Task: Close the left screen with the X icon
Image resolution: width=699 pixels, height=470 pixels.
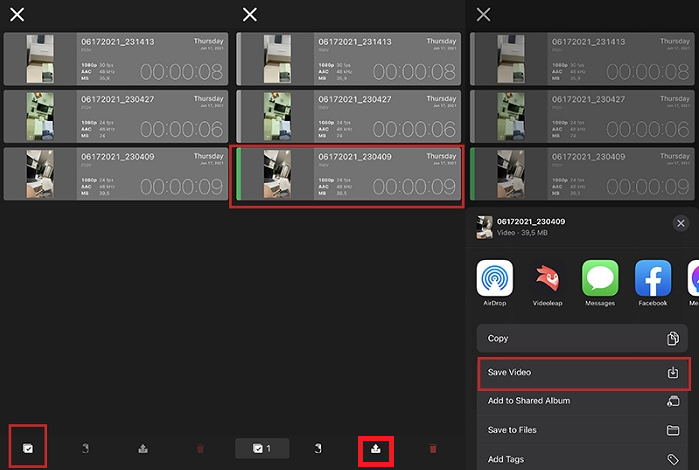Action: 17,15
